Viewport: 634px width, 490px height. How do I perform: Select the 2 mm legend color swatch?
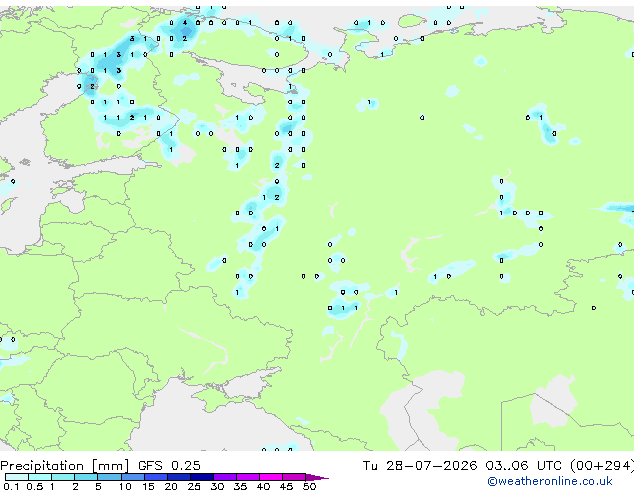pyautogui.click(x=86, y=477)
